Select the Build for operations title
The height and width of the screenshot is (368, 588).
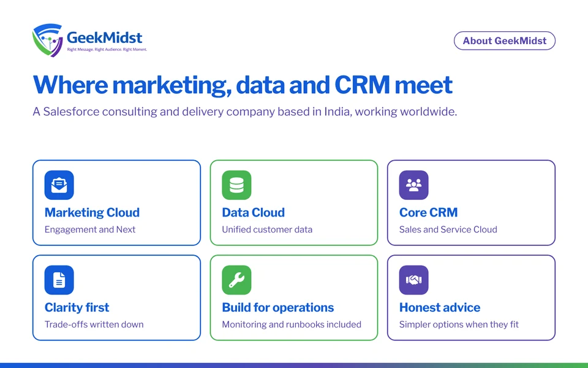pyautogui.click(x=278, y=307)
